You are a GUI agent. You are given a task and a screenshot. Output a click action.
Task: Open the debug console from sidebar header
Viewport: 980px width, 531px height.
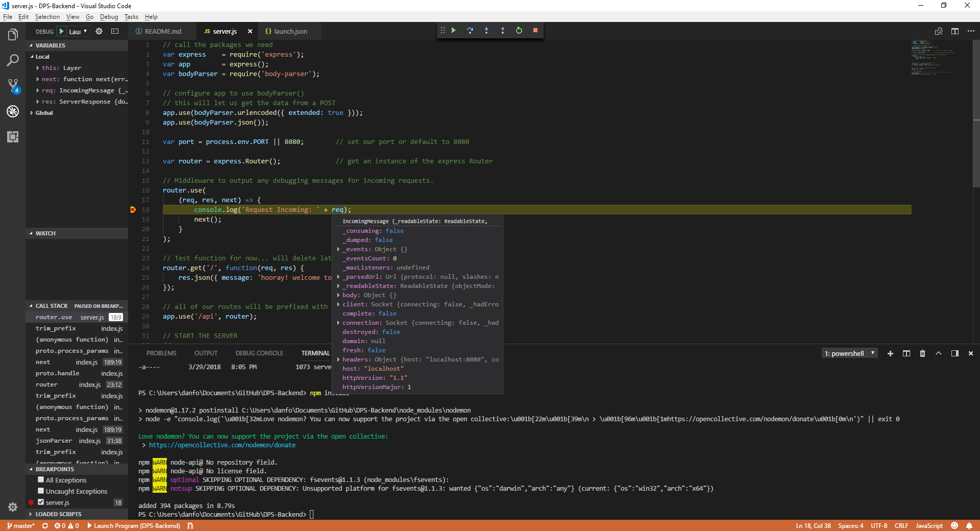[115, 31]
